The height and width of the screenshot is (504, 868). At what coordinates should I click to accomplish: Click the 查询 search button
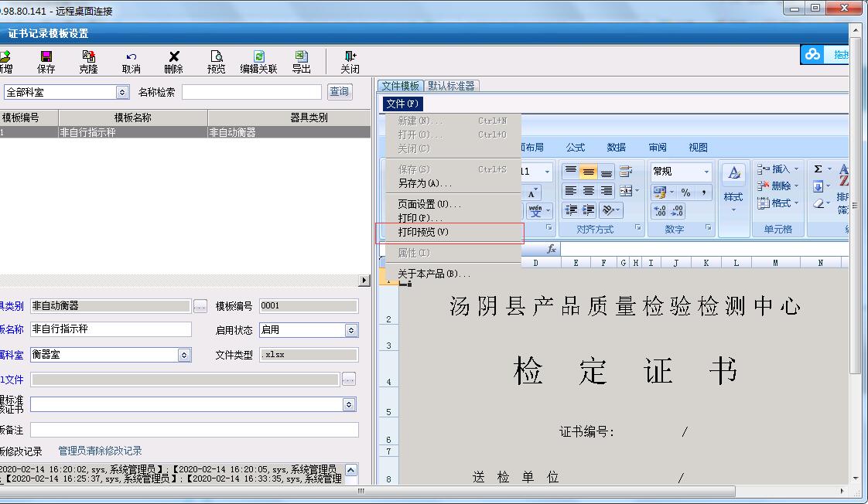[x=340, y=92]
